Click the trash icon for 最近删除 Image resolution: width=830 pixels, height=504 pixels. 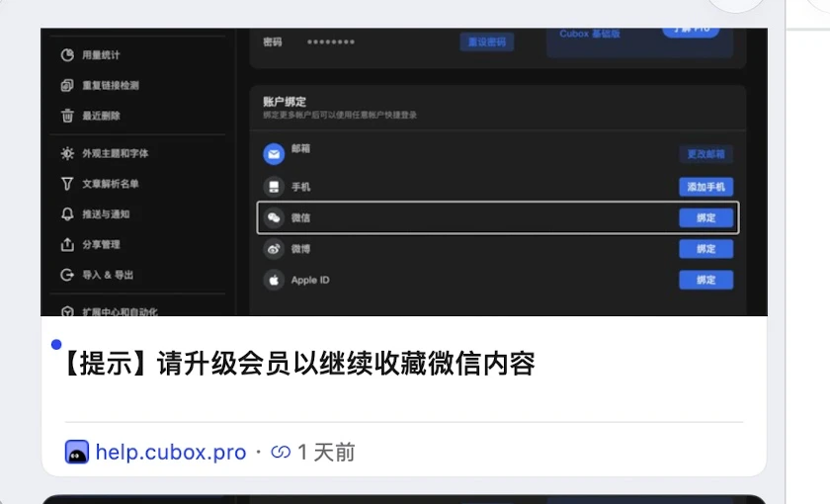pos(67,116)
